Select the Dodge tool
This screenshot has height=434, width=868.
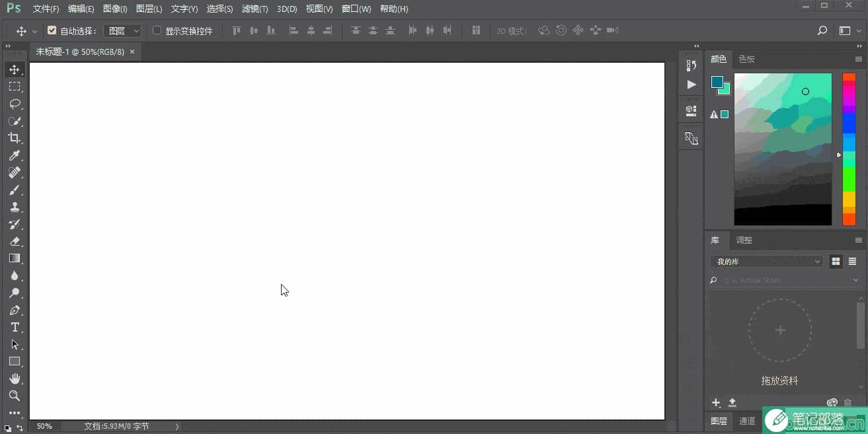coord(15,293)
